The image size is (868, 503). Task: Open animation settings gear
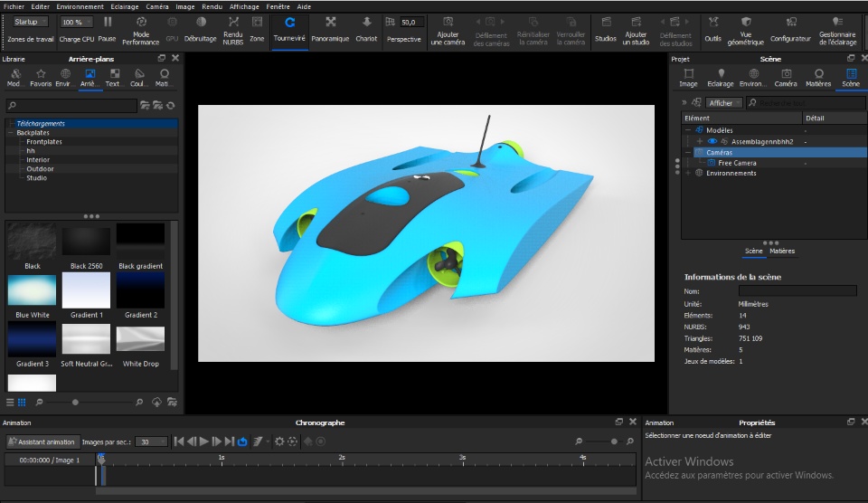pyautogui.click(x=279, y=441)
